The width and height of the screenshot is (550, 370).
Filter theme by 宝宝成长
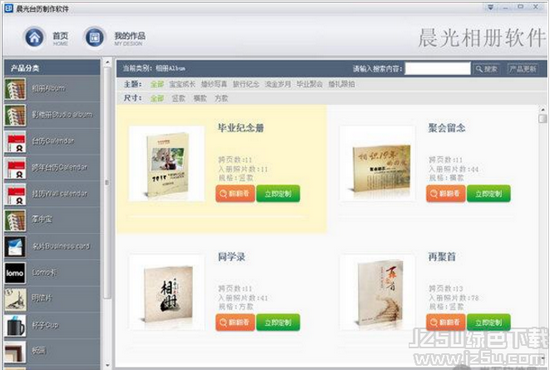[182, 84]
